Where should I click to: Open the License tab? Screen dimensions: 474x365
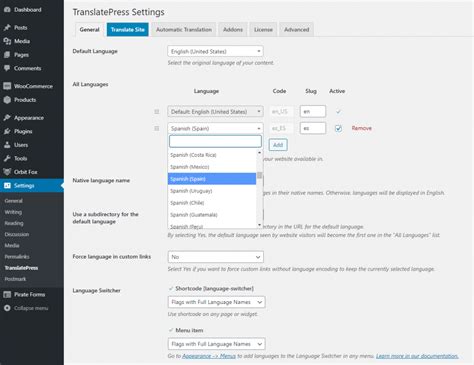pyautogui.click(x=263, y=30)
